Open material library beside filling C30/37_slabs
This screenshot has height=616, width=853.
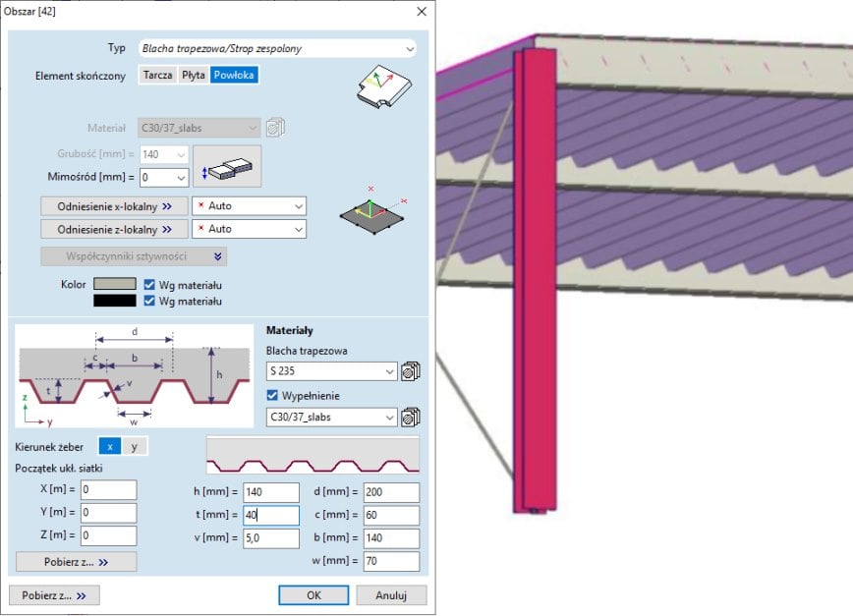pyautogui.click(x=410, y=418)
